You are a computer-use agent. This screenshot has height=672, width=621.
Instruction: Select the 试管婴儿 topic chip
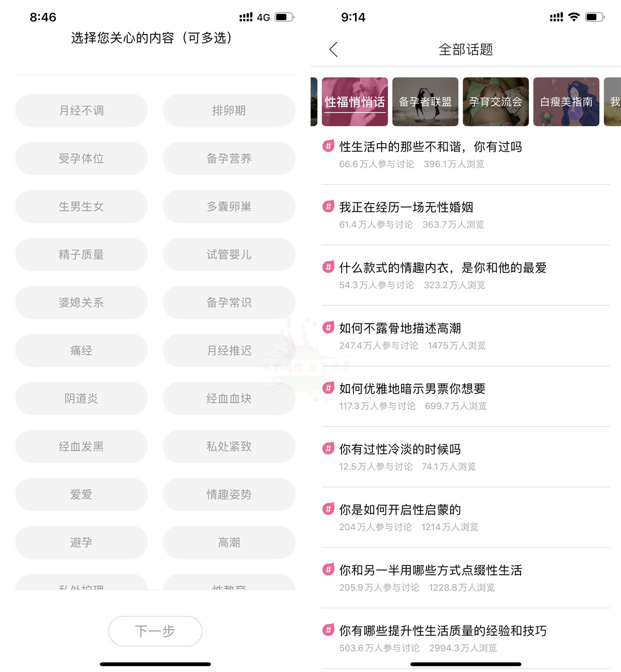229,254
